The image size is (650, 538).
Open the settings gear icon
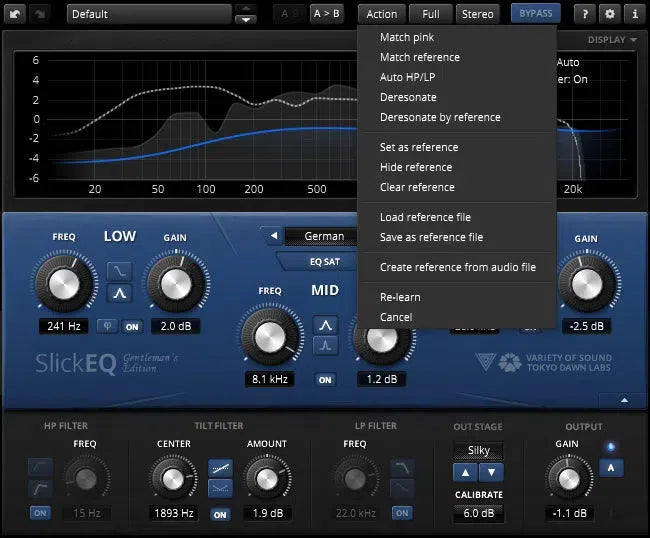(610, 14)
